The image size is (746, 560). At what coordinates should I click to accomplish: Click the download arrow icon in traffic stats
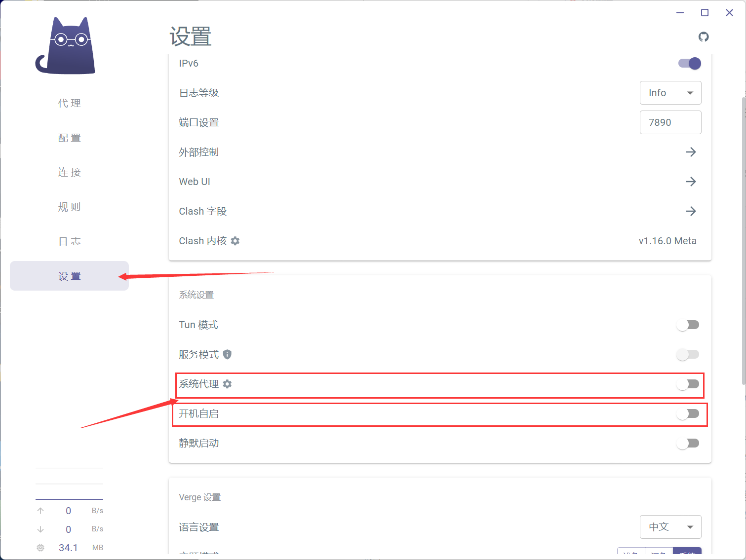pos(40,529)
